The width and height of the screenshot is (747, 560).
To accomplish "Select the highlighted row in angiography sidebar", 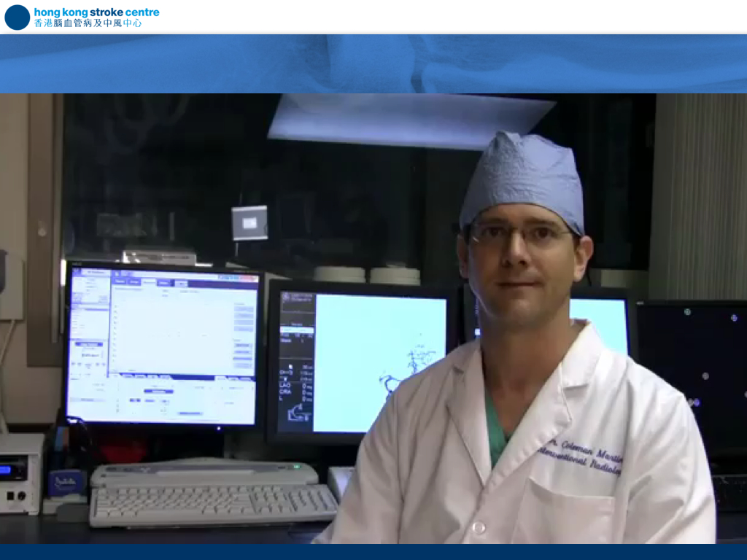I will point(296,331).
